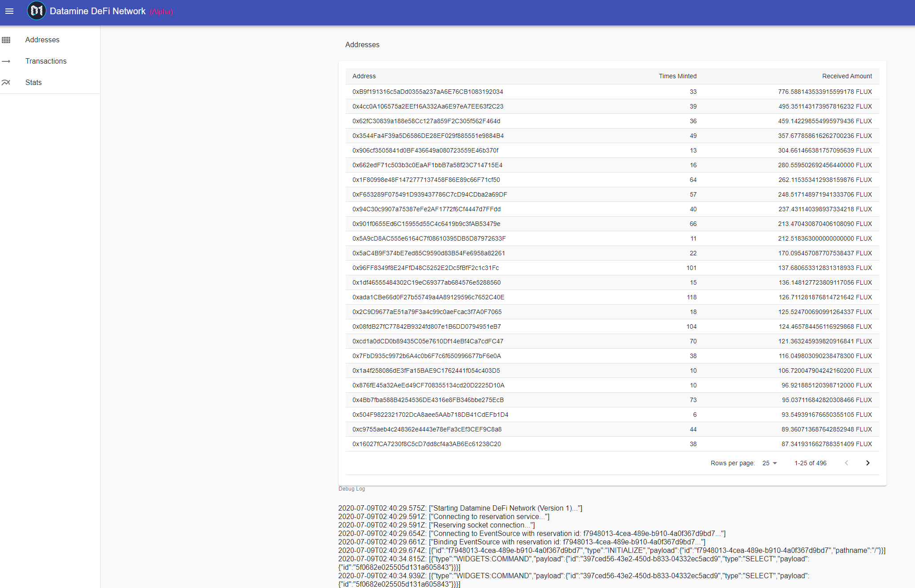The image size is (915, 588).
Task: Open the Rows per page dropdown
Action: [770, 463]
